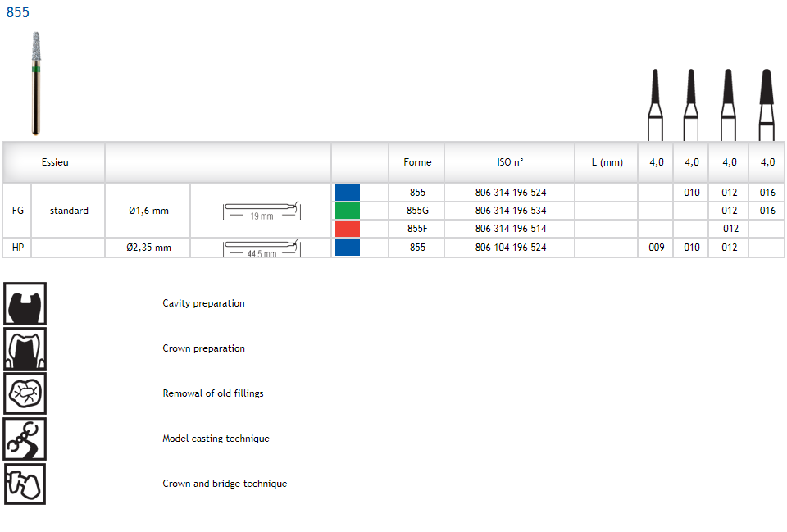787x532 pixels.
Task: Click the Essieu column header
Action: 55,162
